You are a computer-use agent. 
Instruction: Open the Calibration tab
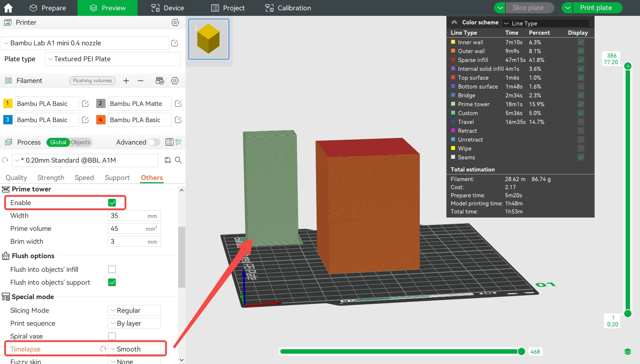point(288,8)
